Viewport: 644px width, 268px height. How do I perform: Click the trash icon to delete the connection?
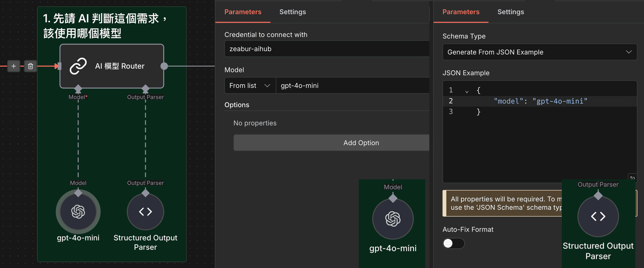pyautogui.click(x=30, y=66)
